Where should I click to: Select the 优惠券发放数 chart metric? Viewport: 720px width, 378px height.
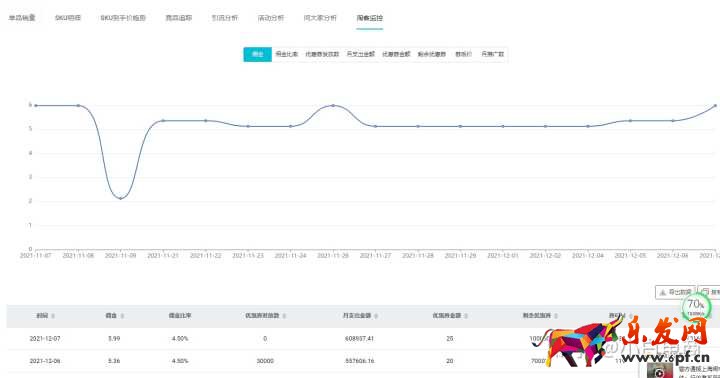[322, 54]
